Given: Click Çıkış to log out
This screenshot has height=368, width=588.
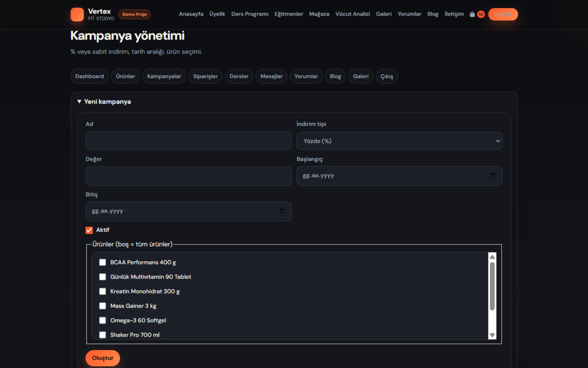Looking at the screenshot, I should tap(387, 76).
